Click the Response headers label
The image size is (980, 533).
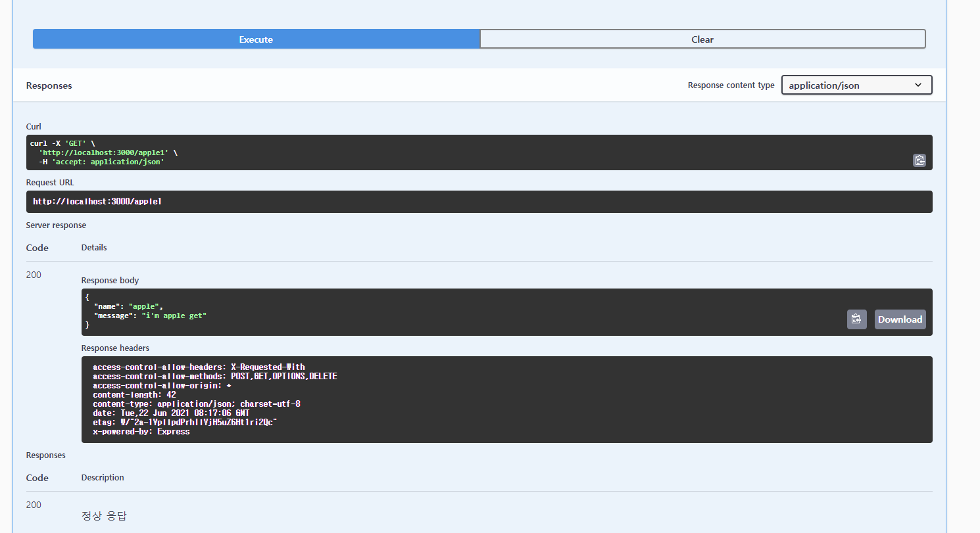(115, 348)
